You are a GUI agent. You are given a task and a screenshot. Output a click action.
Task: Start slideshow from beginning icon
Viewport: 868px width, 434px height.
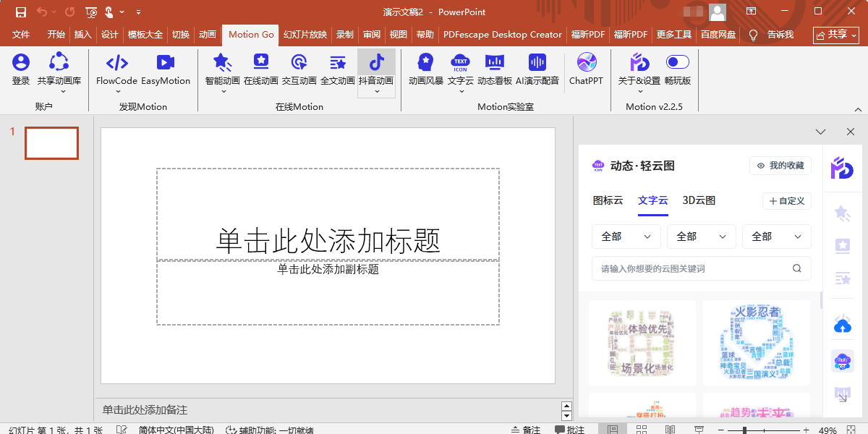coord(91,12)
